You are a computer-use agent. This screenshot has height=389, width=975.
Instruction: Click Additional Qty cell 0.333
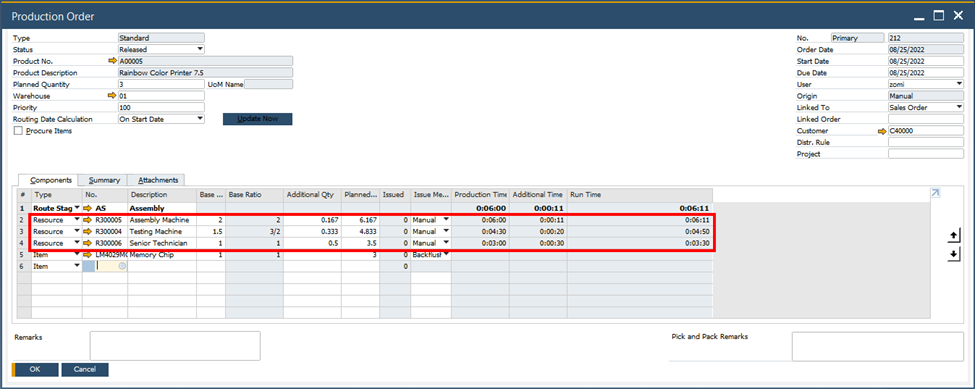click(x=313, y=231)
